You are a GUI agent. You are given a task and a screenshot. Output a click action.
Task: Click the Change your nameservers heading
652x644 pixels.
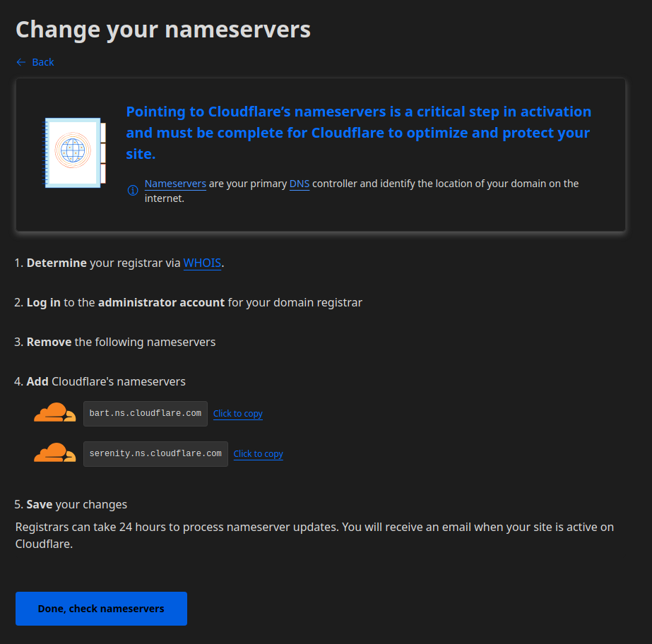[x=163, y=29]
